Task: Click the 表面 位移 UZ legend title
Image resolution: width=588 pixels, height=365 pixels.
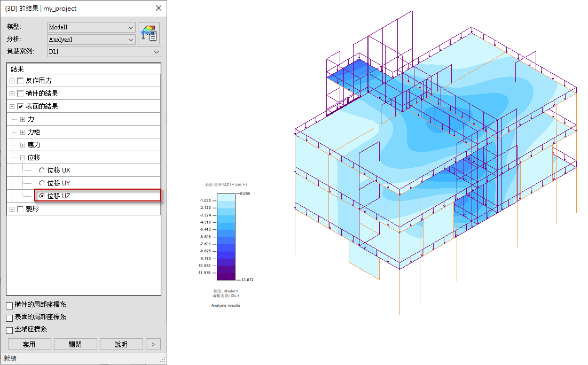Action: coord(226,184)
